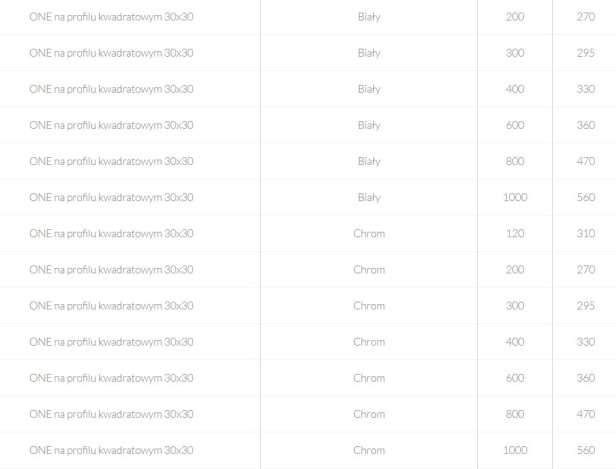Viewport: 616px width, 469px height.
Task: Select the Biały cell in the 300 row
Action: pos(369,53)
